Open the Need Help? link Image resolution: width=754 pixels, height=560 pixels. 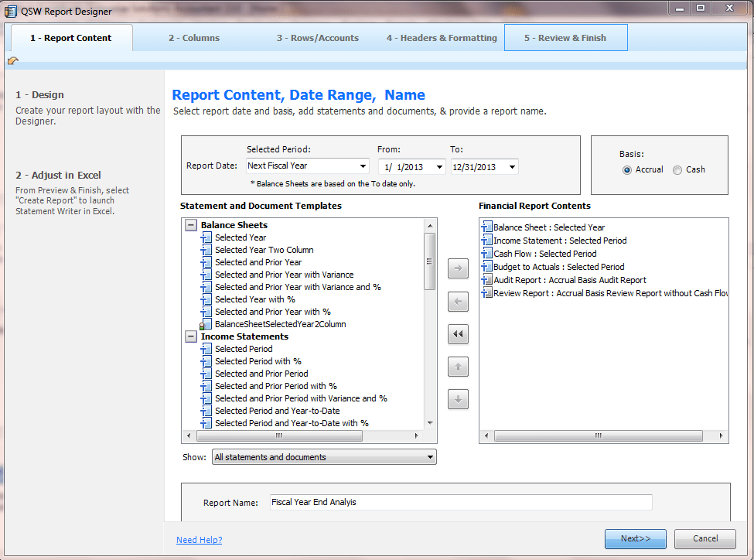coord(199,540)
